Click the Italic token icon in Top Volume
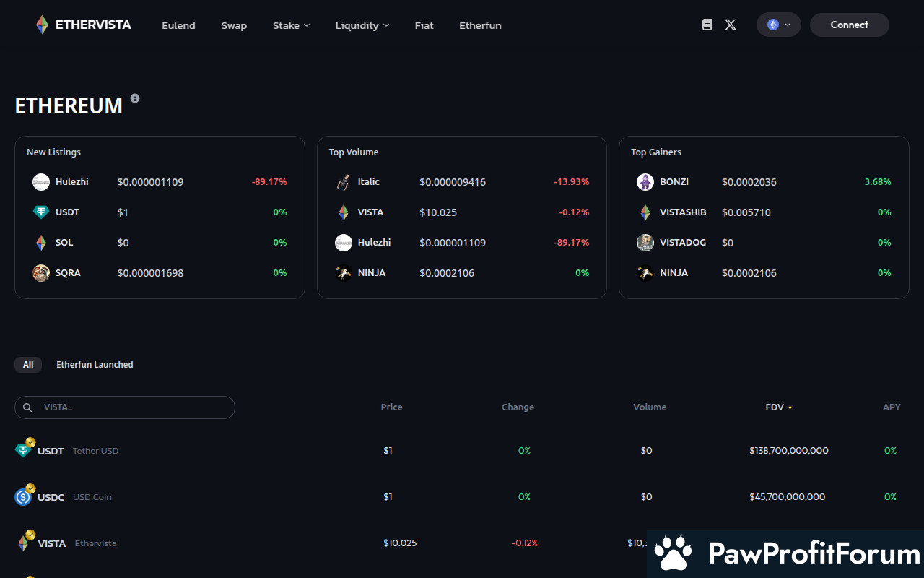The height and width of the screenshot is (578, 924). (x=344, y=182)
